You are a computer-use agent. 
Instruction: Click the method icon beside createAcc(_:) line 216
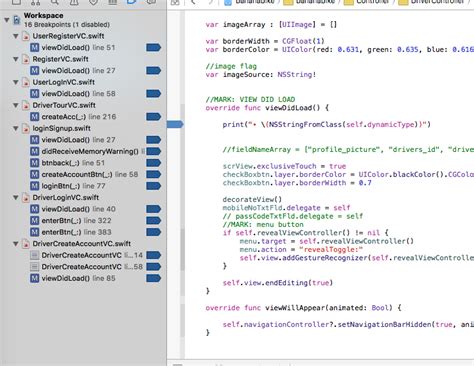35,117
